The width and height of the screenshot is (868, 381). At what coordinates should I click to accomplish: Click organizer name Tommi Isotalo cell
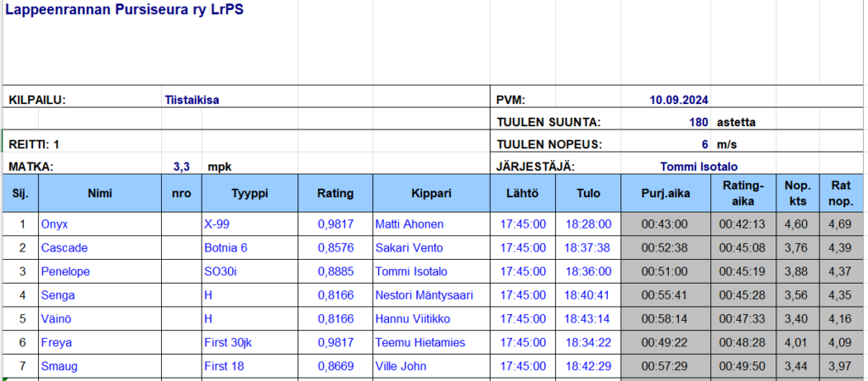pos(704,167)
